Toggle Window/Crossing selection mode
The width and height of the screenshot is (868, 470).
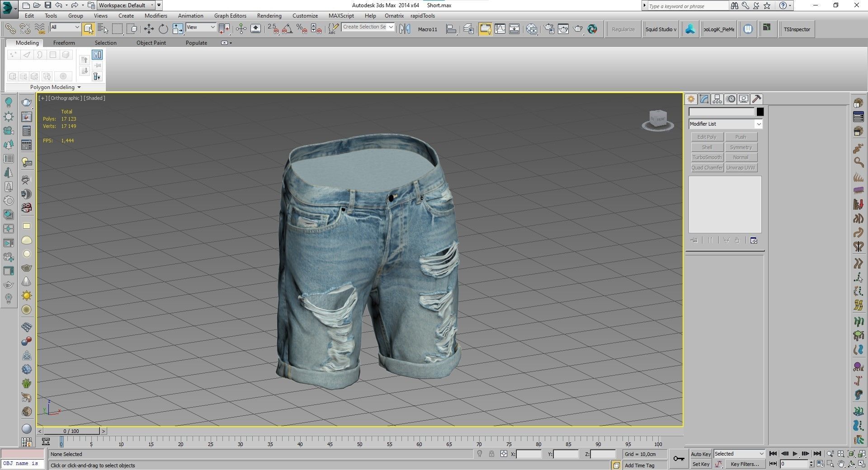132,29
